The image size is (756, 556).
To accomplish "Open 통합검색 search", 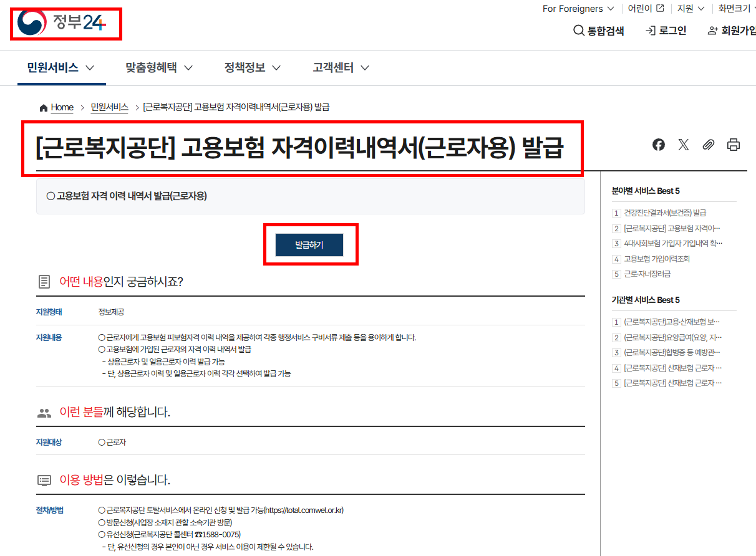I will (599, 31).
